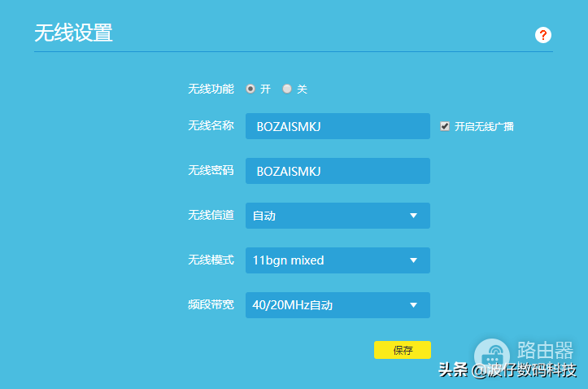Open the 11bgn mixed mode combo box

click(x=338, y=260)
